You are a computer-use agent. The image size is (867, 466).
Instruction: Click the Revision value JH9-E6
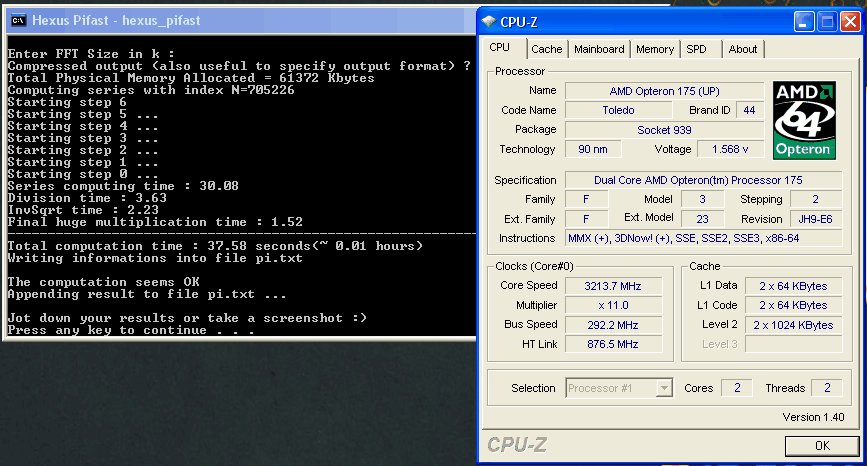click(816, 219)
